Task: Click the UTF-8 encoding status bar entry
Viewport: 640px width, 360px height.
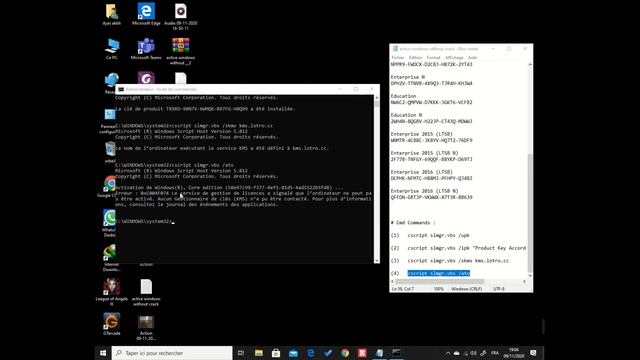Action: coord(499,289)
